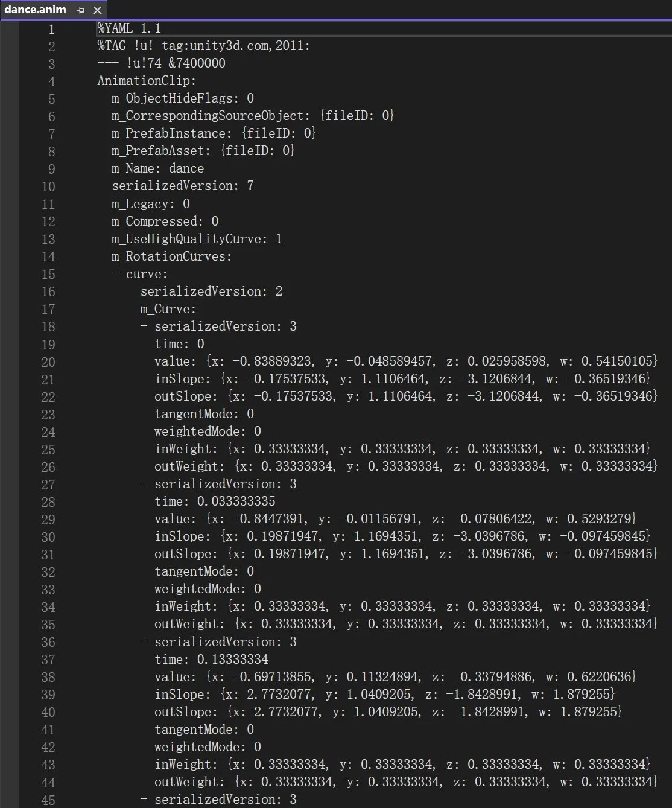The image size is (672, 808).
Task: Click the AnimationClip: key text
Action: tap(147, 80)
